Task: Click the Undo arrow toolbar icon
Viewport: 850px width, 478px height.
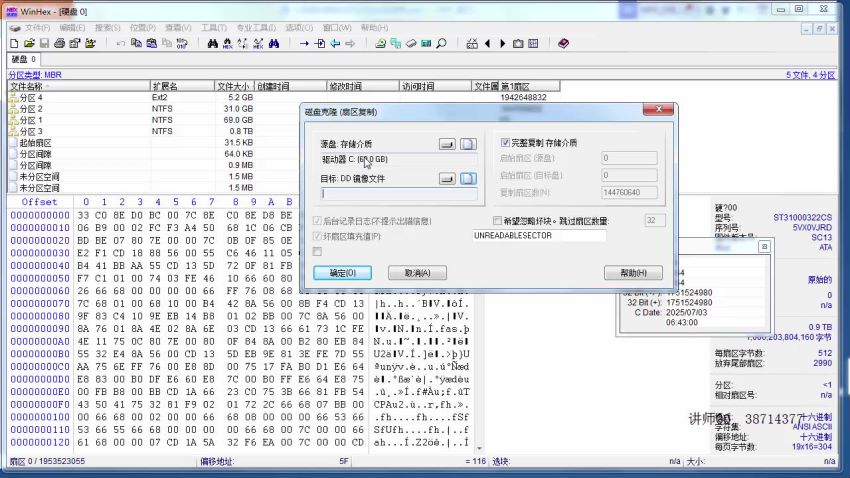Action: [x=121, y=43]
